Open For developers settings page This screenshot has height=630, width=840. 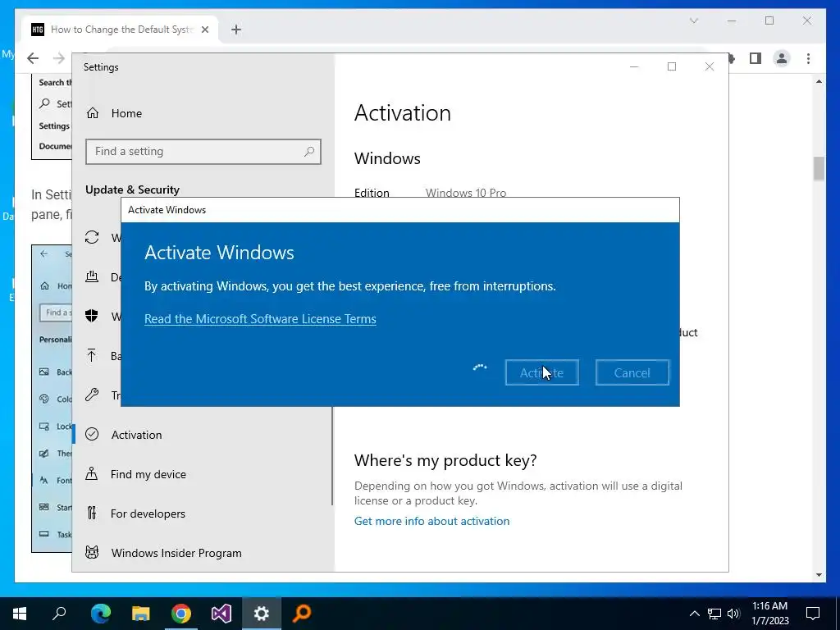click(148, 514)
